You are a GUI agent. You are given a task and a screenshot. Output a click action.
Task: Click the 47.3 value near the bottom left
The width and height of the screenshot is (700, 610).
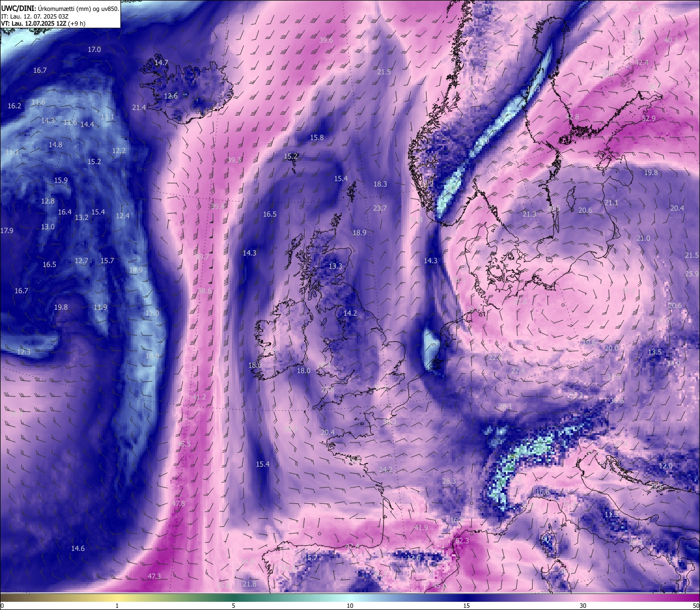tap(154, 577)
